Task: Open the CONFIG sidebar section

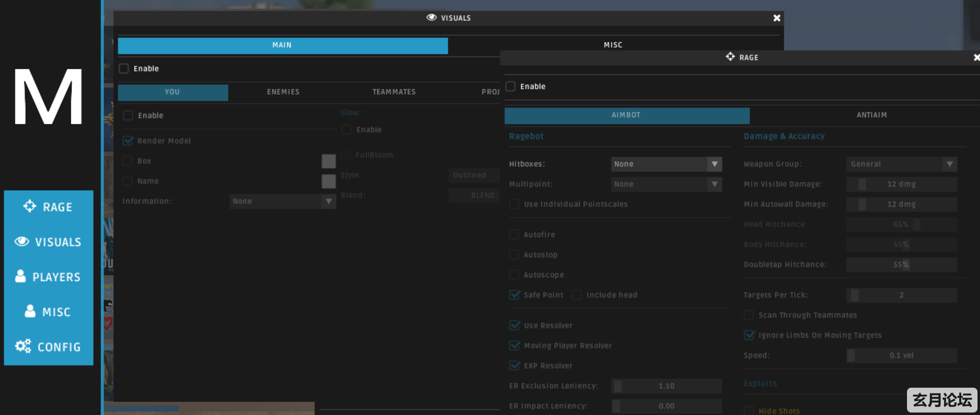Action: click(48, 346)
